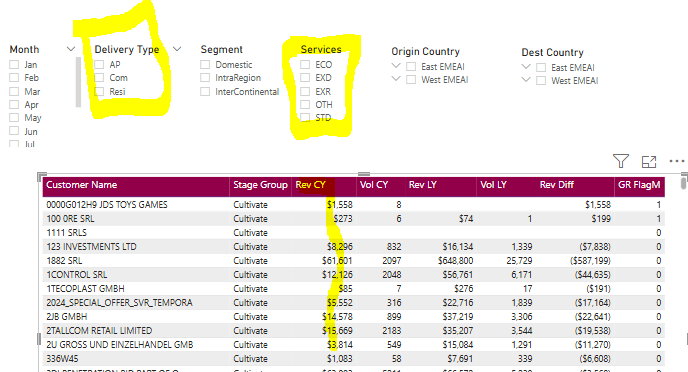Check West EMEAI under Dest Country
The image size is (688, 372).
click(541, 81)
